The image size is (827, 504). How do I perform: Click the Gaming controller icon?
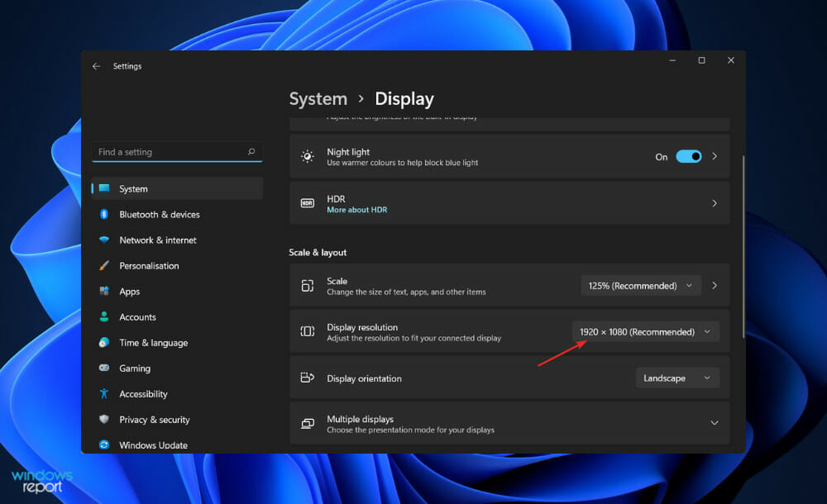pyautogui.click(x=104, y=368)
